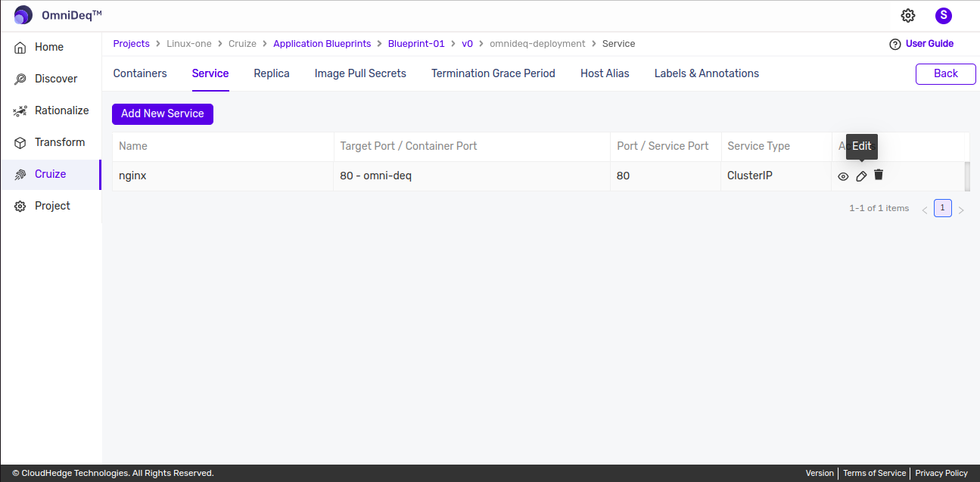The height and width of the screenshot is (482, 980).
Task: Open the Host Alias tab
Action: [605, 73]
